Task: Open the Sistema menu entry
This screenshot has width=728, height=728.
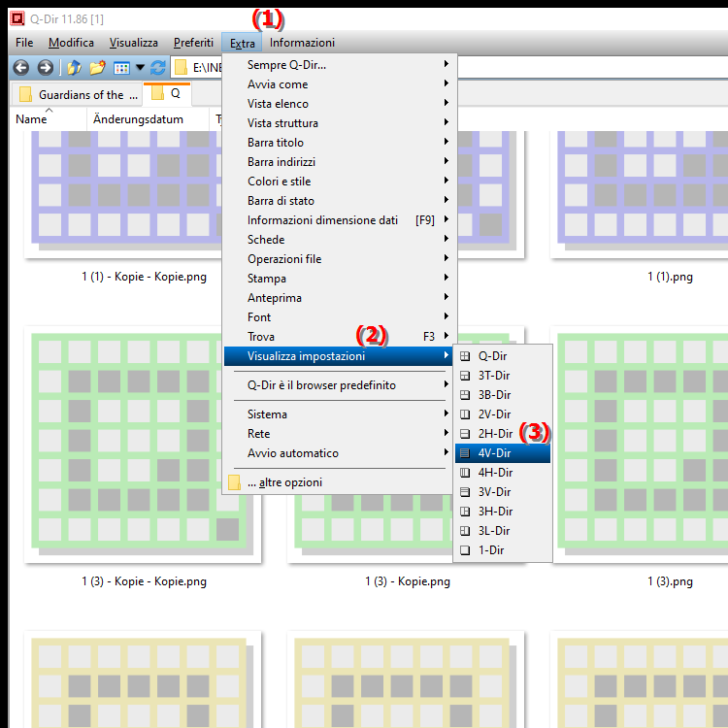Action: click(x=339, y=414)
